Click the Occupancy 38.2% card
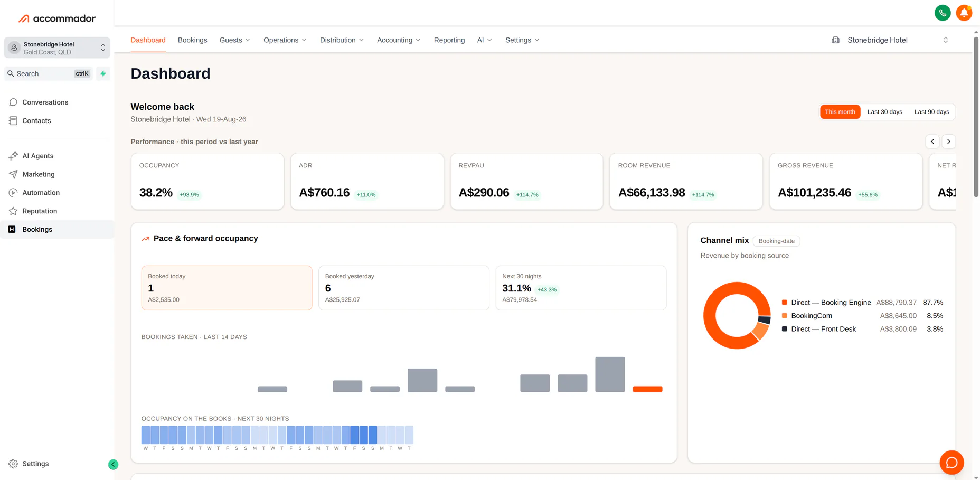 [208, 181]
